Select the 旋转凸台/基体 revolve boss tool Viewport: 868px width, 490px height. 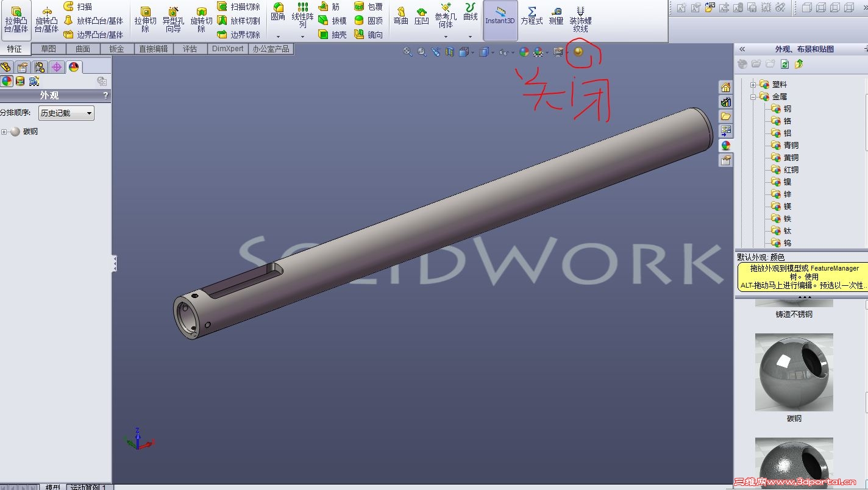coord(46,20)
